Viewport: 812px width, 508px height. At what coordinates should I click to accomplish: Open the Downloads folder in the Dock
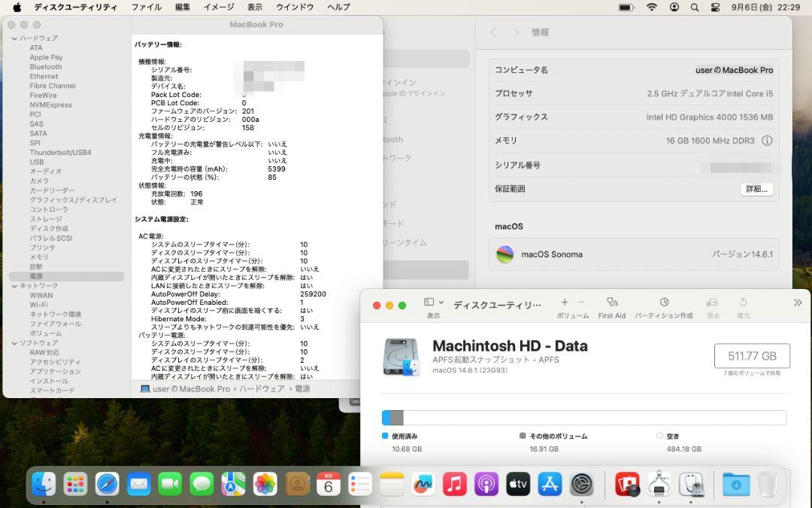coord(736,485)
